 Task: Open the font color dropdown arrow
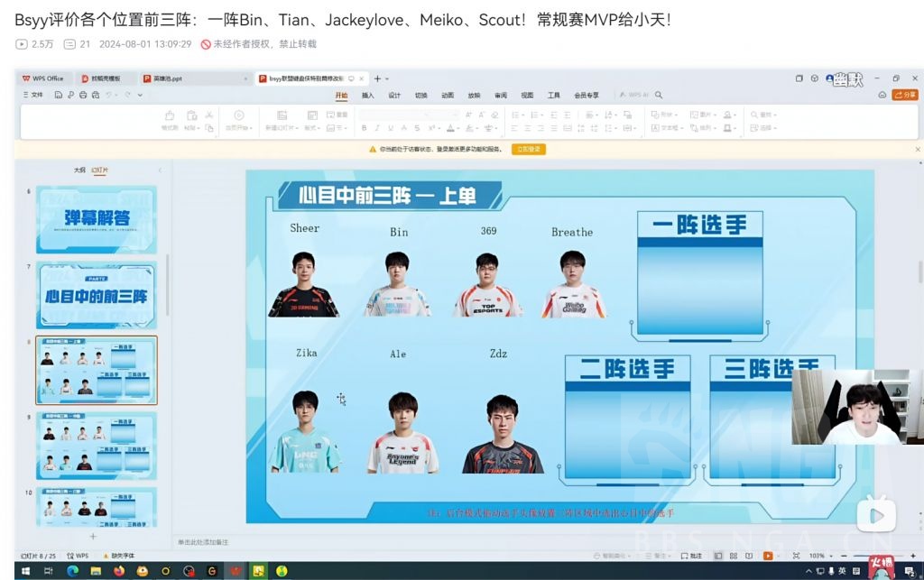(x=457, y=127)
